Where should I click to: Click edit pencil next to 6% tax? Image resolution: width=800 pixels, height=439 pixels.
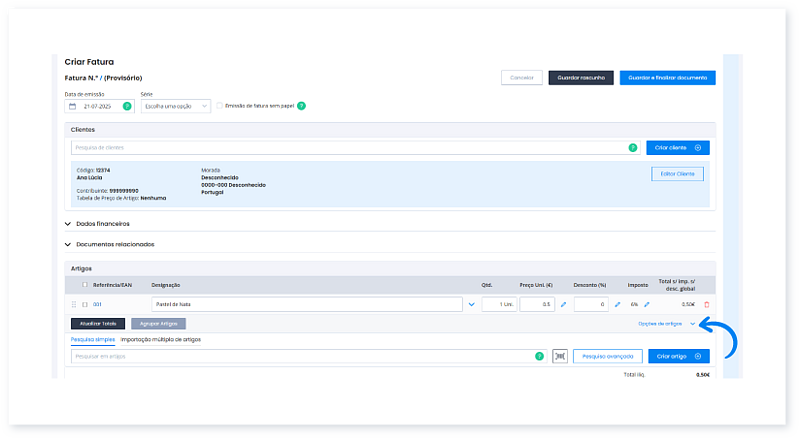646,304
